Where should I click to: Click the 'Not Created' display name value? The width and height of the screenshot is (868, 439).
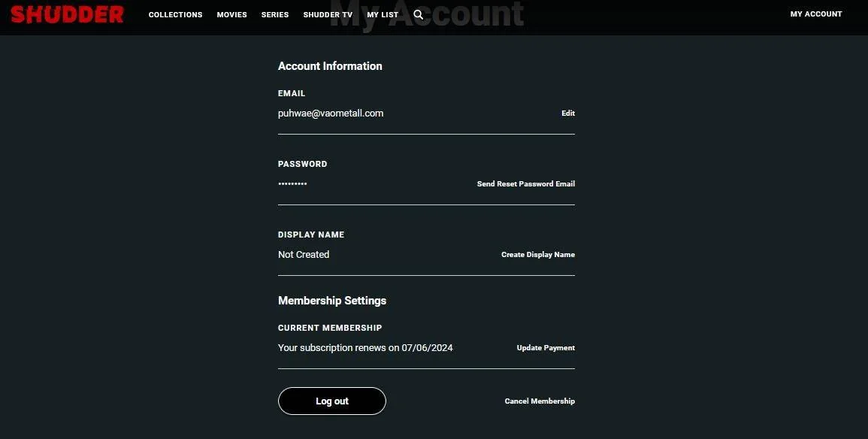pyautogui.click(x=304, y=255)
